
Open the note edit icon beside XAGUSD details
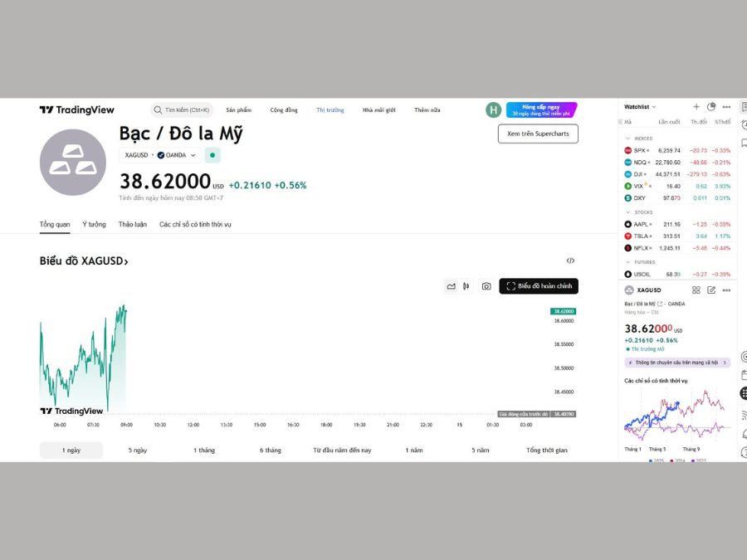click(711, 290)
